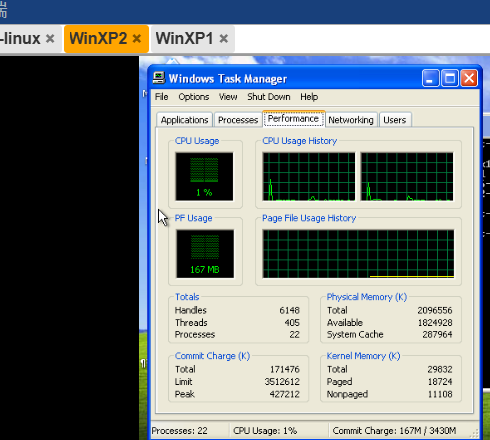Open the Help menu
The image size is (490, 440).
pyautogui.click(x=309, y=97)
